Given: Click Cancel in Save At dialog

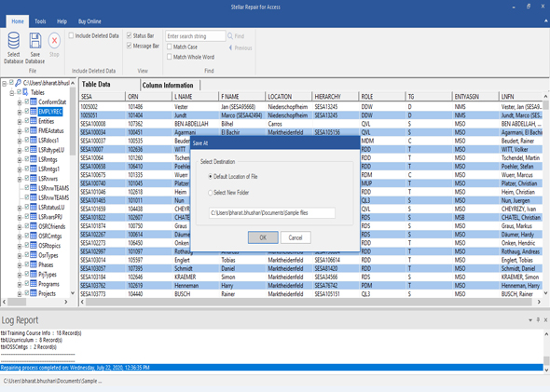Looking at the screenshot, I should click(x=296, y=237).
